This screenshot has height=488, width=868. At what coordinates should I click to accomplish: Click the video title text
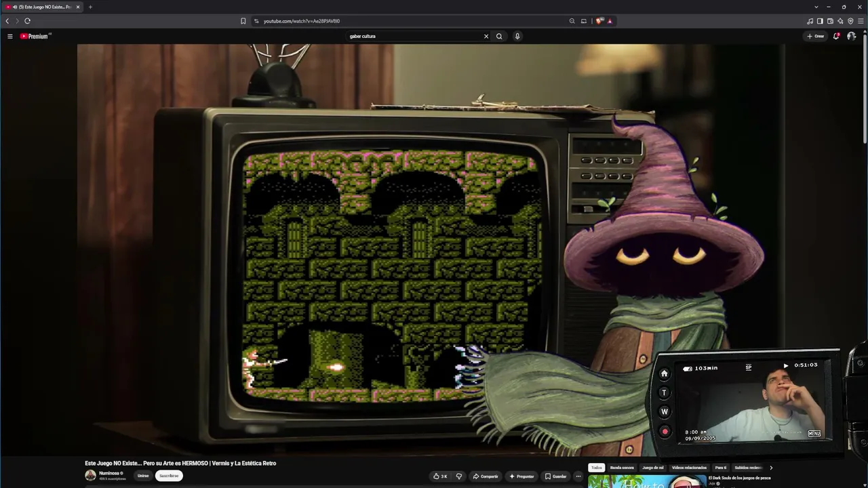(180, 464)
